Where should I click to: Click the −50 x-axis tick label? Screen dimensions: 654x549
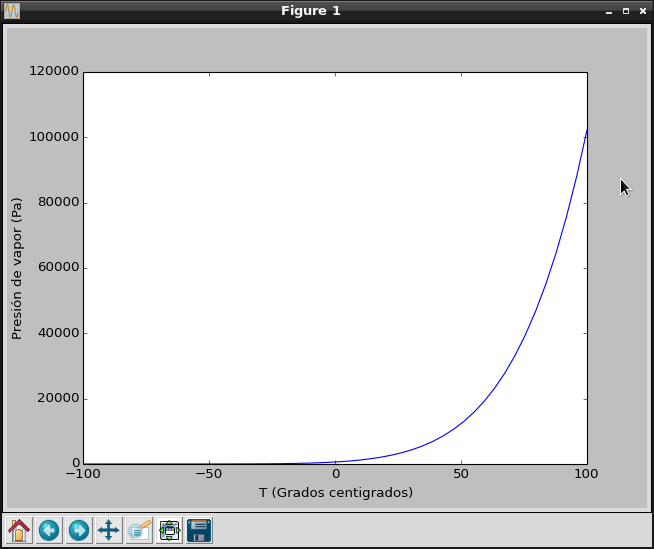pos(209,474)
